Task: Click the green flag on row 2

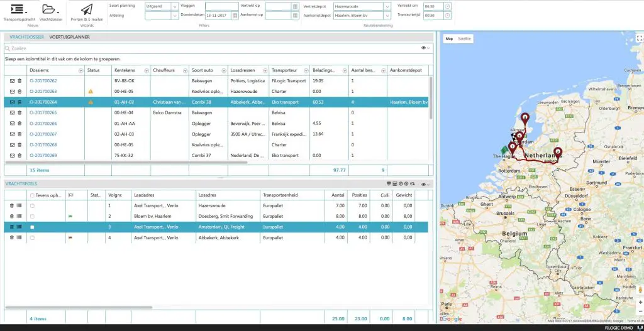Action: tap(70, 216)
